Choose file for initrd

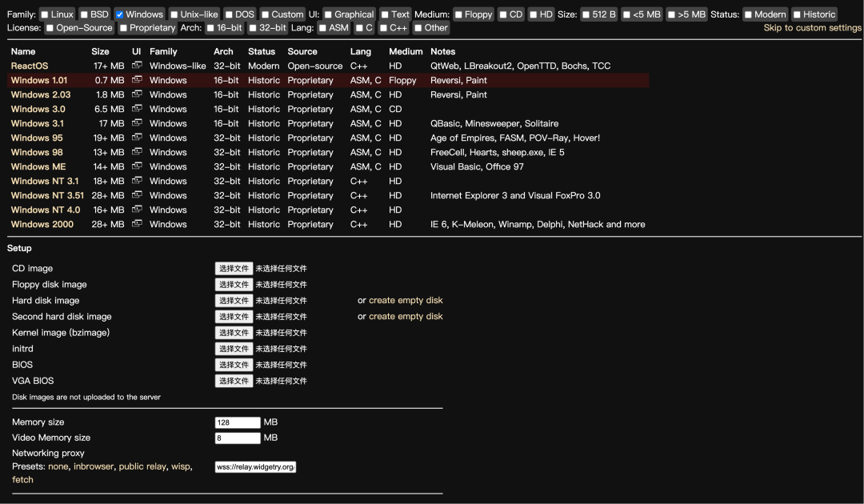(234, 348)
